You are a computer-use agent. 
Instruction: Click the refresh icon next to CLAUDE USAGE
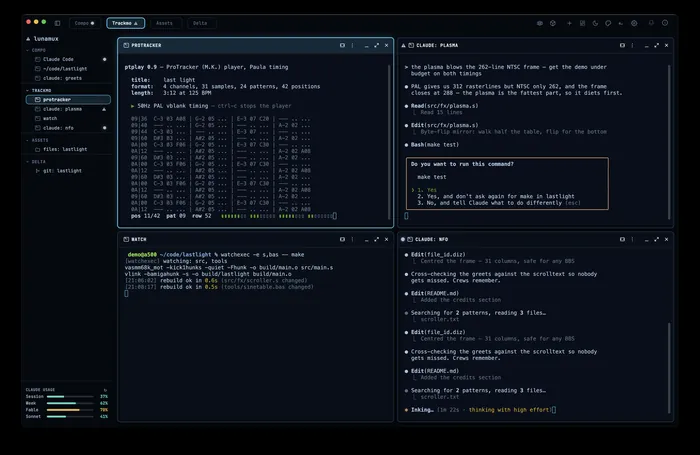tap(105, 390)
